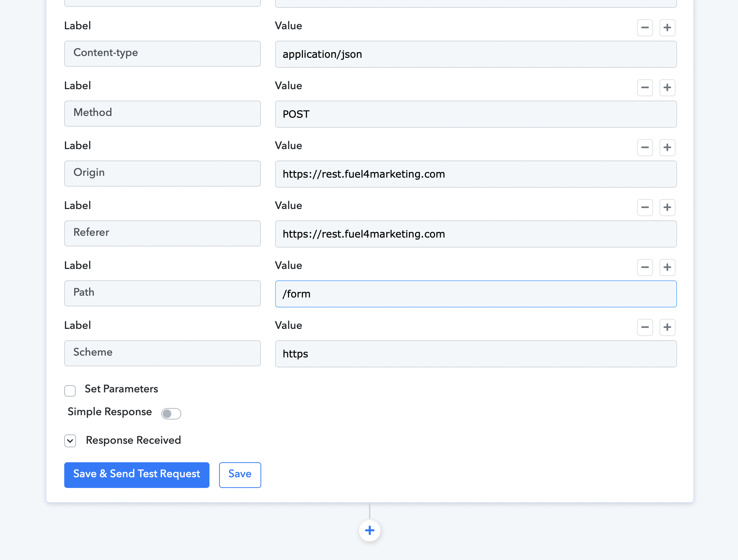Click the Response Received label text
738x560 pixels.
tap(133, 440)
